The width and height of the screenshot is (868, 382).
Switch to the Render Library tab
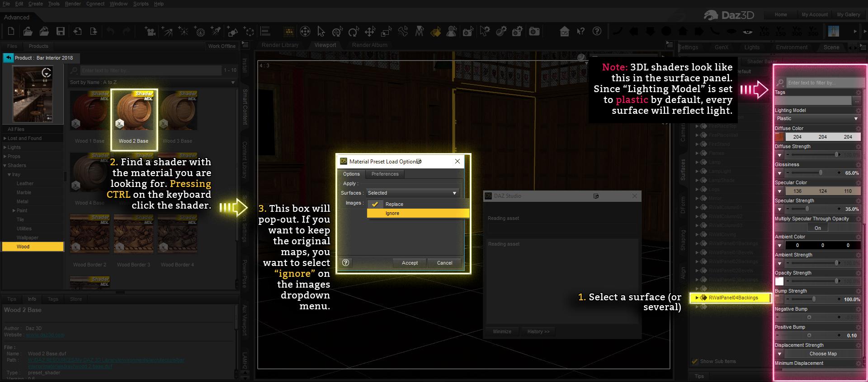280,45
